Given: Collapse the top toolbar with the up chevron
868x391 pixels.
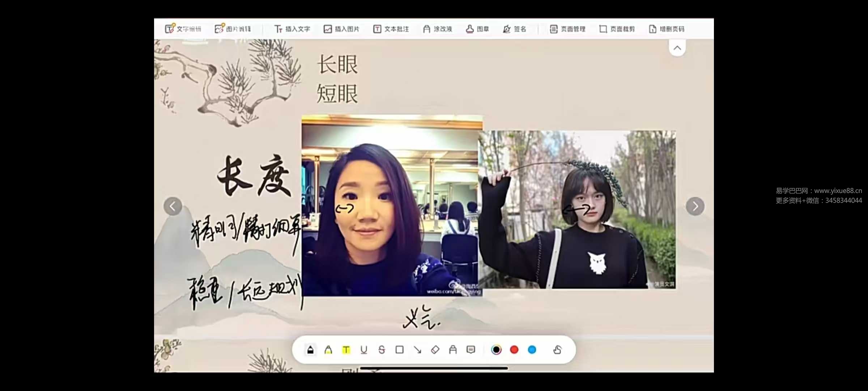Looking at the screenshot, I should [x=677, y=48].
